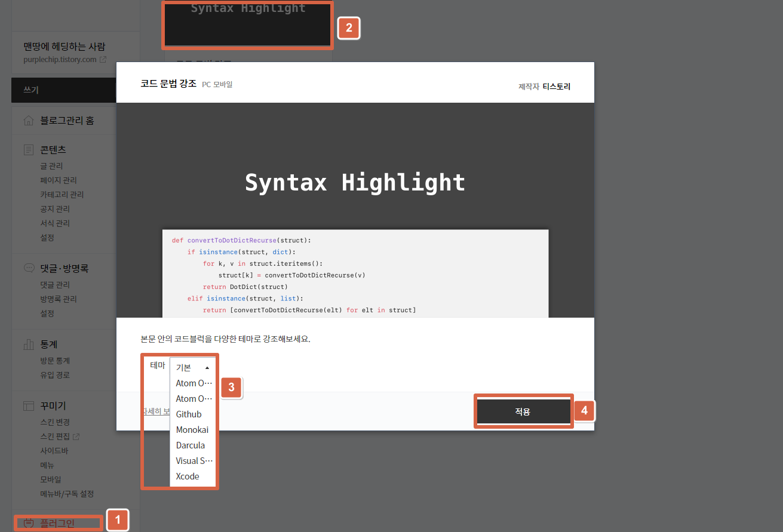Click the speech bubble icon beside 댓글·방명록

pyautogui.click(x=29, y=268)
